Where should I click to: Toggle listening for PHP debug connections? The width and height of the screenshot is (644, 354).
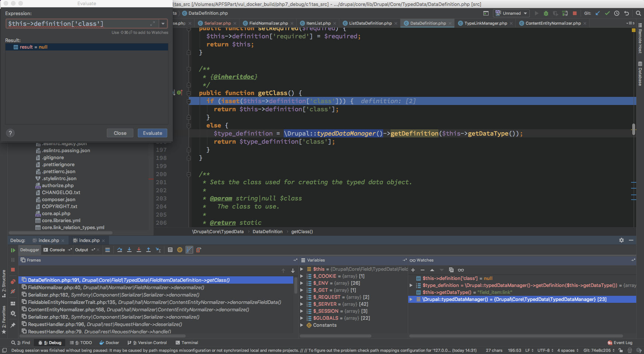tap(565, 13)
